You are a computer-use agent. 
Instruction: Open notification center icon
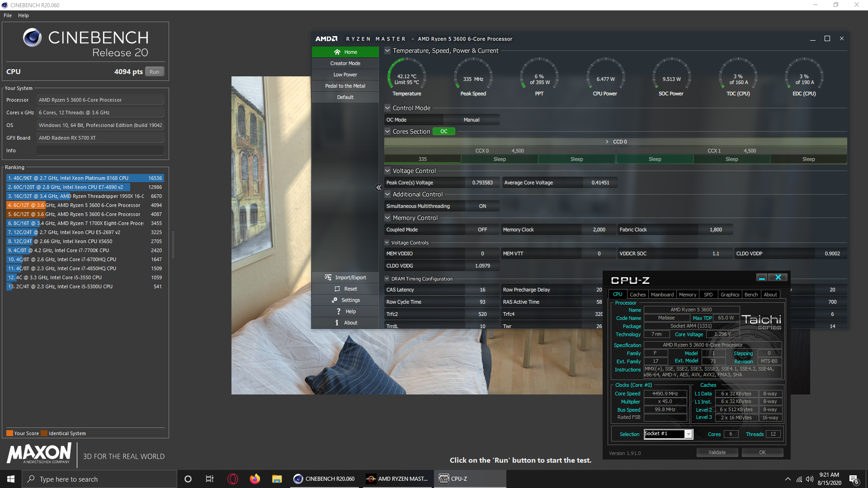tap(854, 479)
